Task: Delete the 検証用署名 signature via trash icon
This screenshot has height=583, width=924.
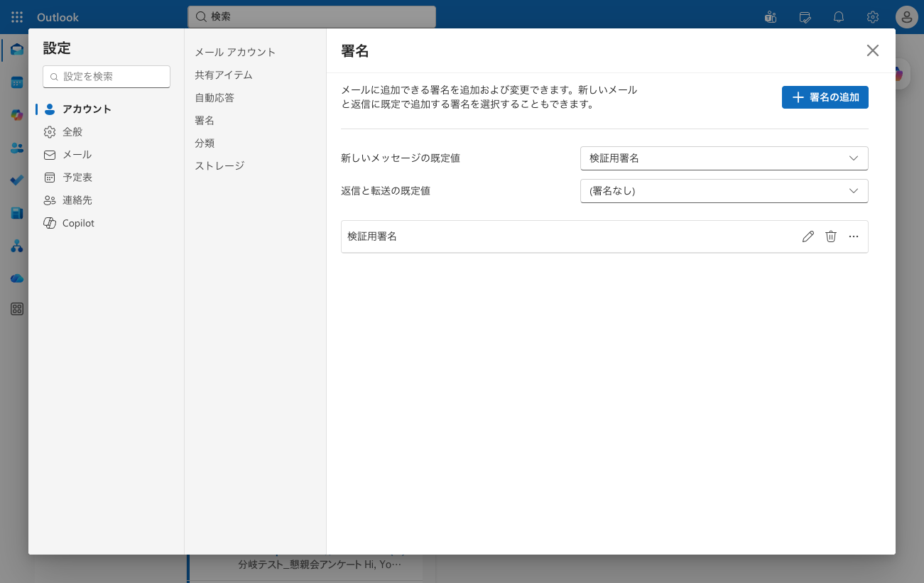Action: tap(831, 236)
